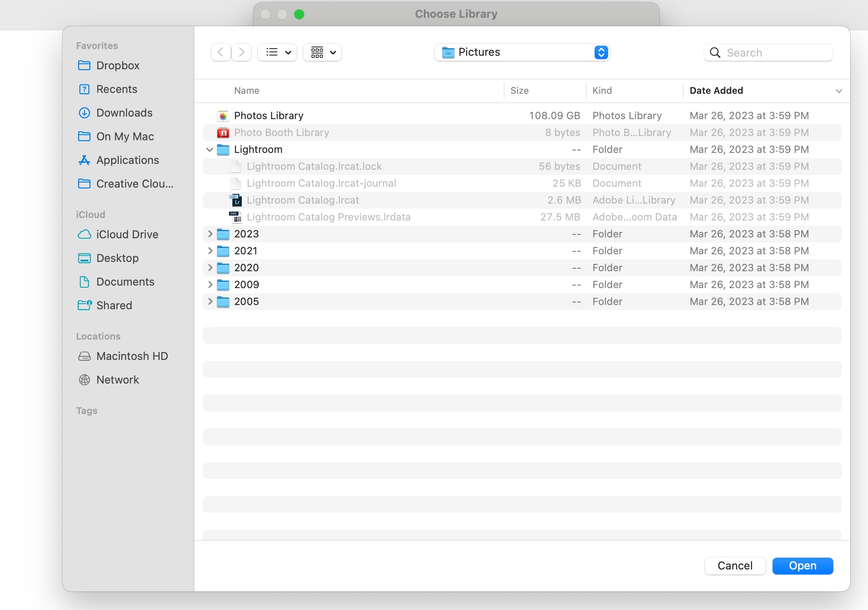Select the Photos Library name
The height and width of the screenshot is (610, 868).
point(269,116)
